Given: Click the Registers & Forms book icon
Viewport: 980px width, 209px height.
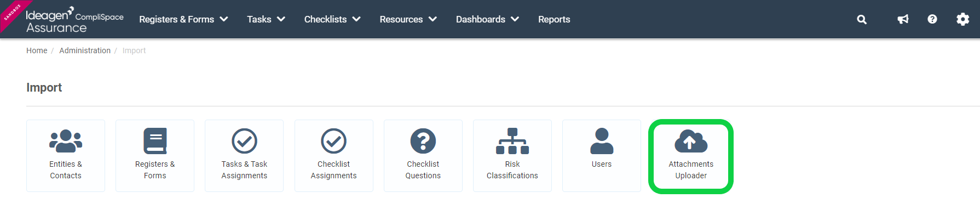Looking at the screenshot, I should pyautogui.click(x=155, y=141).
